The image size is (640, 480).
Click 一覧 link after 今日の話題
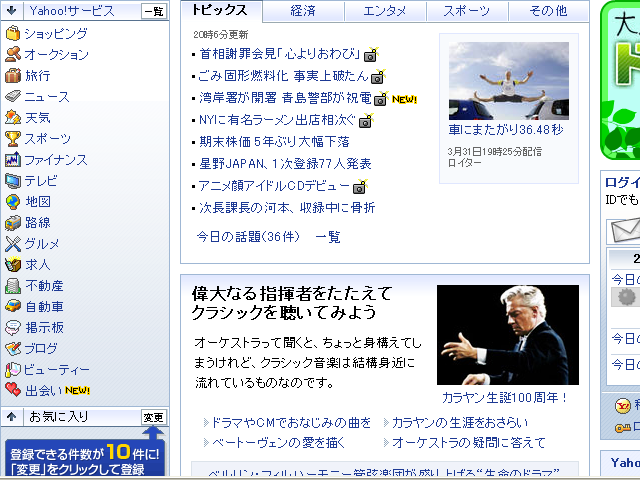(328, 237)
